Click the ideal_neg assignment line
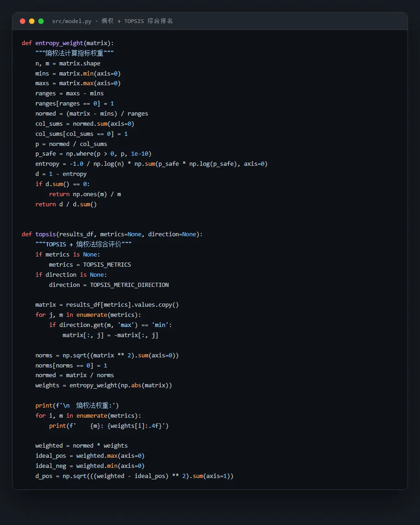Viewport: 420px width, 525px height. point(90,466)
